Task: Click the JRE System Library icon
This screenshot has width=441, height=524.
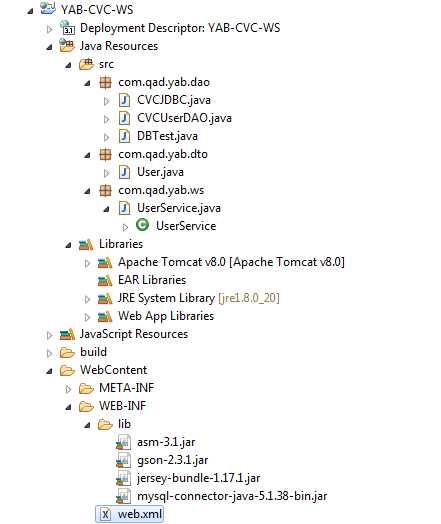Action: (x=105, y=299)
